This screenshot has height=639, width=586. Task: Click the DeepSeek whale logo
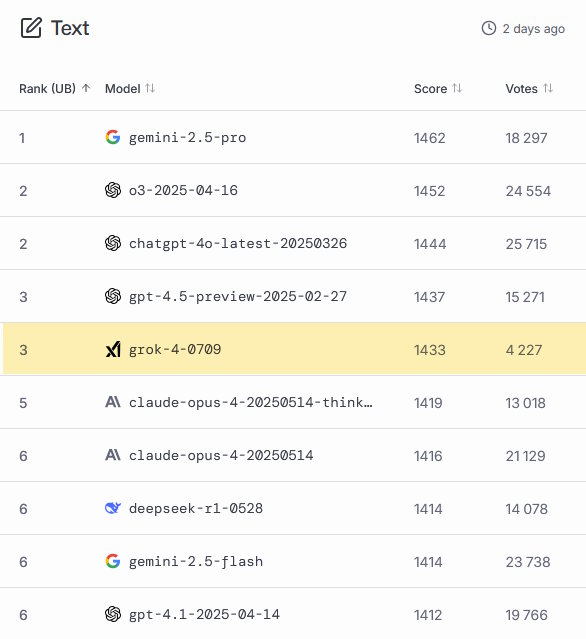113,508
